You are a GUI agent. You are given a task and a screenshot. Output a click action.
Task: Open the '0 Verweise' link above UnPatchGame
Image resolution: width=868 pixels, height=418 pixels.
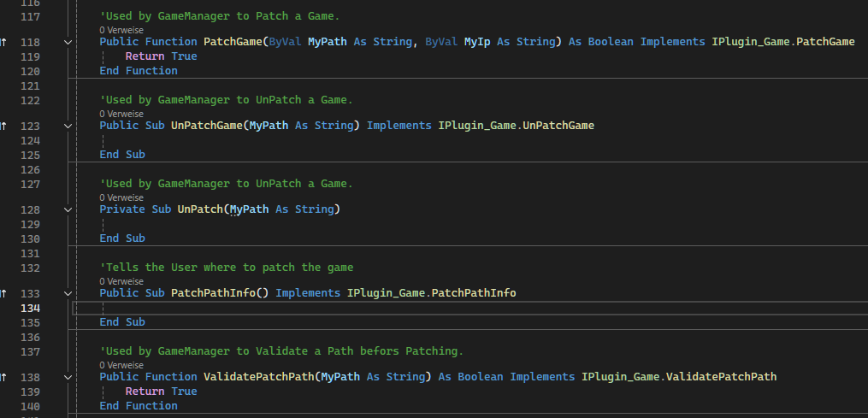[121, 114]
